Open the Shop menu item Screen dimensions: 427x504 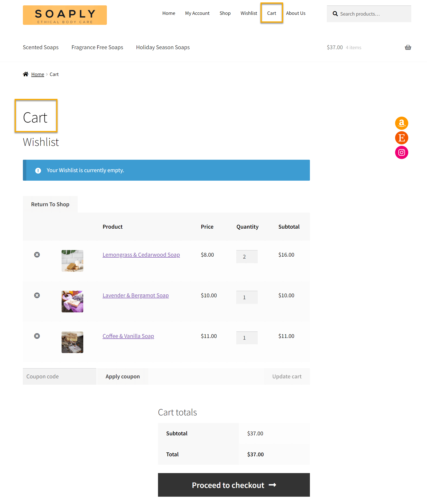(225, 13)
